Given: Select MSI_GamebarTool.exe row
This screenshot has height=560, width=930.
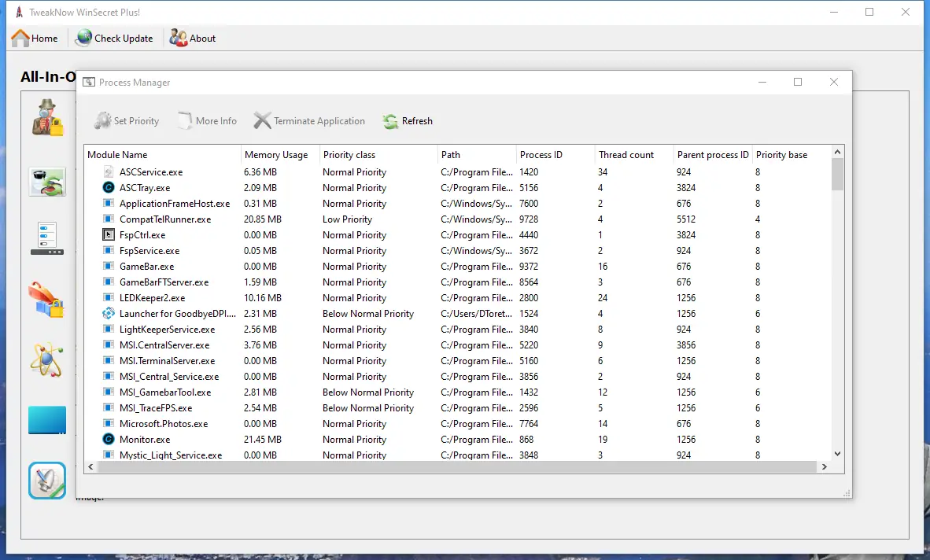Looking at the screenshot, I should 457,392.
